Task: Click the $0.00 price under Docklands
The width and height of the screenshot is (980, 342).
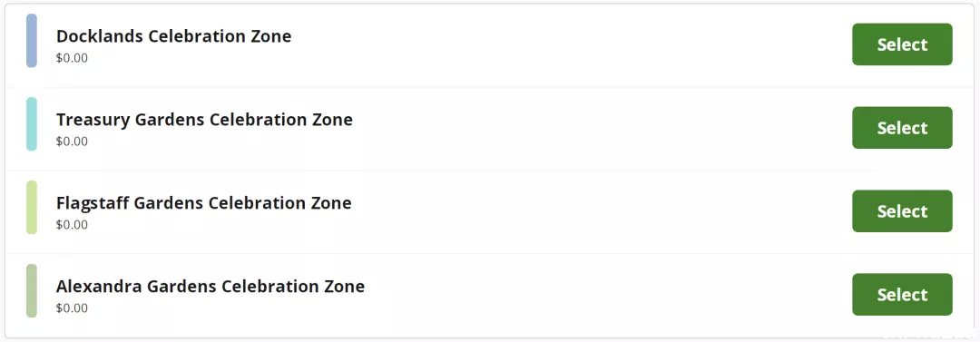Action: click(72, 58)
